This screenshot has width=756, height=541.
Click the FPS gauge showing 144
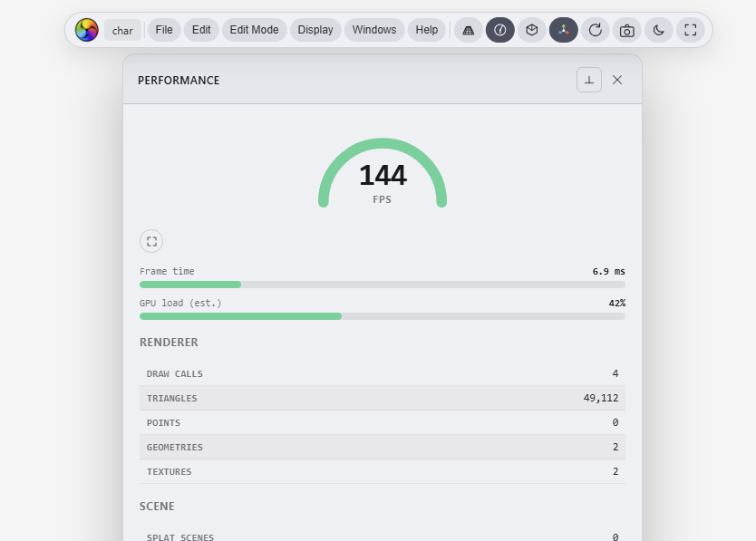click(383, 174)
